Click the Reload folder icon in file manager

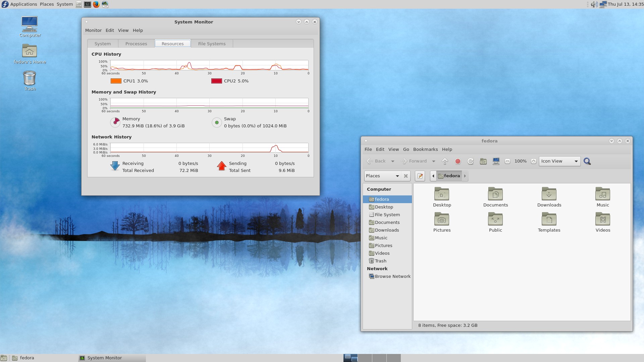(x=470, y=161)
